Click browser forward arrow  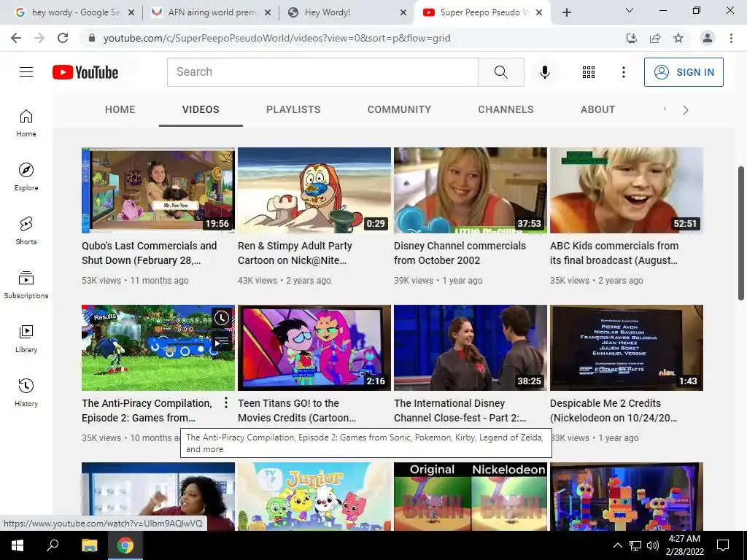coord(39,38)
